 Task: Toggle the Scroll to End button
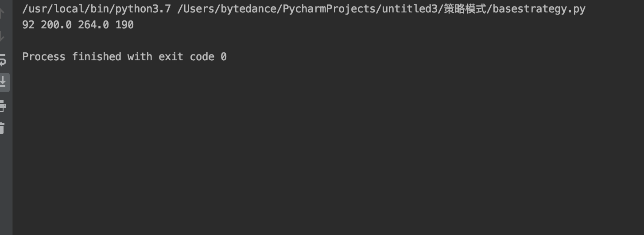3,82
